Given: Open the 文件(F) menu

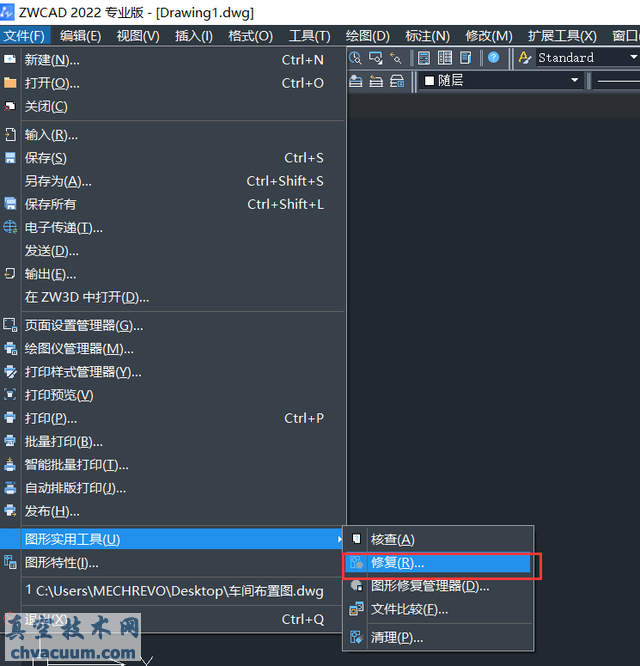Looking at the screenshot, I should 25,36.
